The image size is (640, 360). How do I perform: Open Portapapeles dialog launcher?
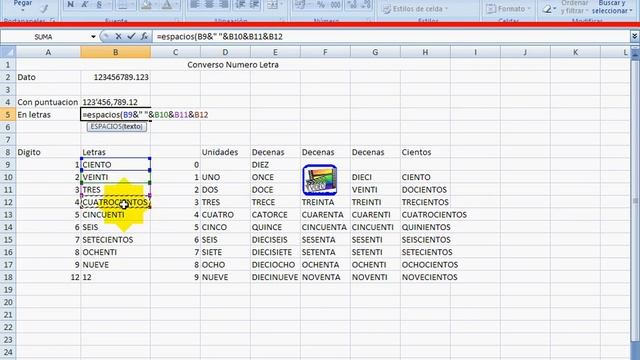click(x=53, y=20)
